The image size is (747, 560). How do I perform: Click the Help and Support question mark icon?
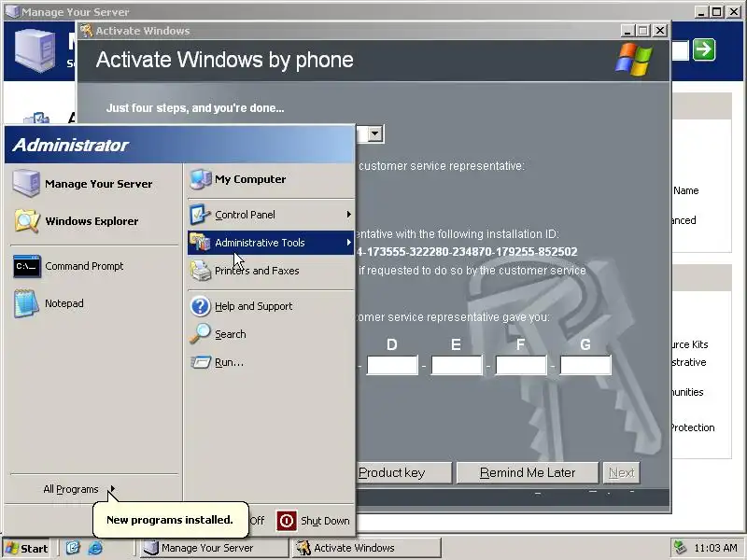point(200,306)
